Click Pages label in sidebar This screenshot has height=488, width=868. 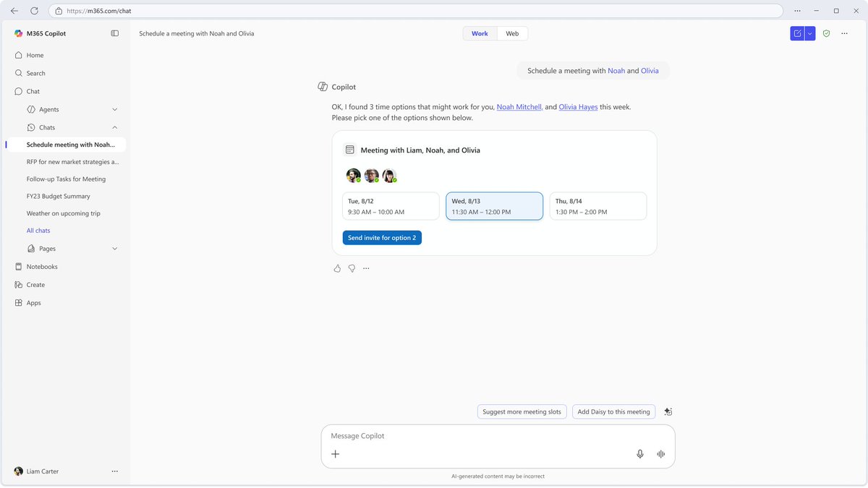coord(47,249)
